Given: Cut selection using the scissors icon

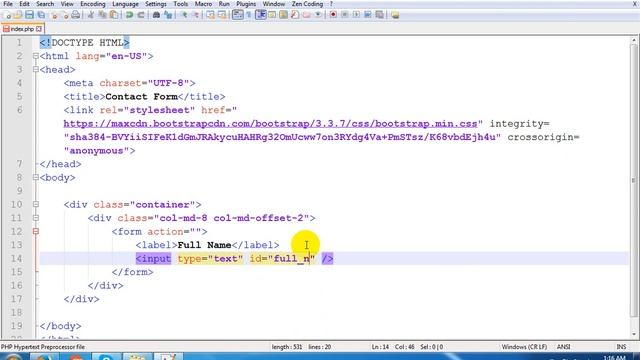Looking at the screenshot, I should pyautogui.click(x=90, y=15).
